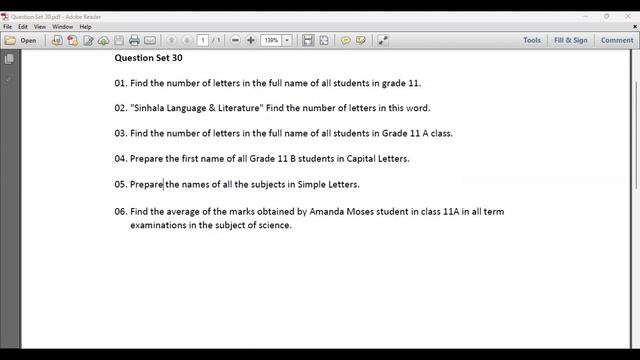640x360 pixels.
Task: Click the Adobe Reader title bar icon
Action: point(4,17)
